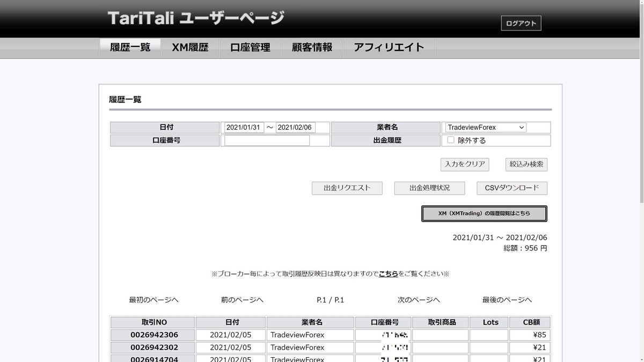644x362 pixels.
Task: Click the CSVダウンロード button
Action: click(x=512, y=188)
